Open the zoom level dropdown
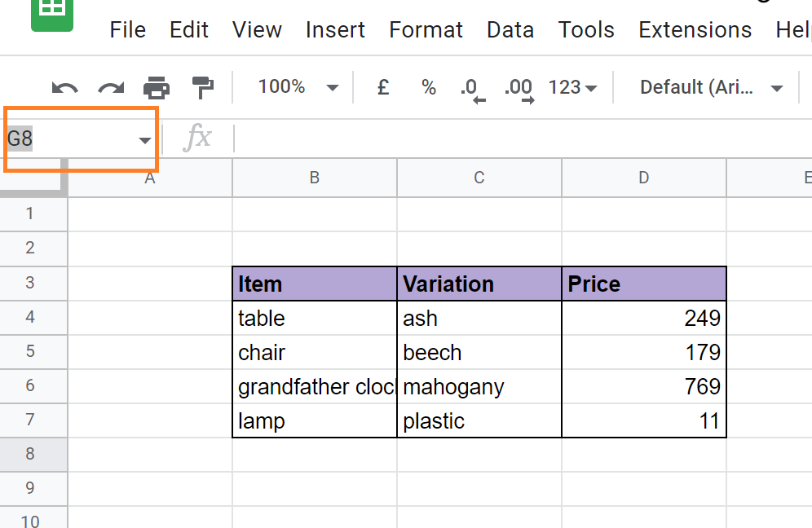Viewport: 812px width, 528px height. click(x=298, y=87)
